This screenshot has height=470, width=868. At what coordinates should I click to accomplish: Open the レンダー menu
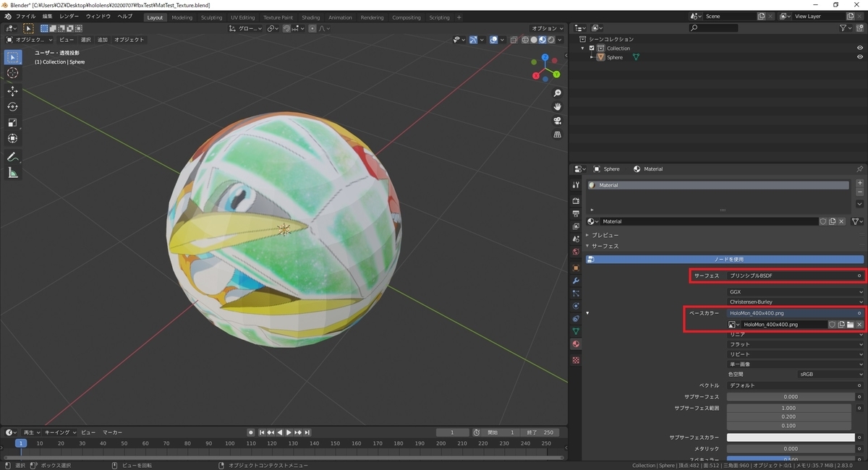(x=69, y=16)
